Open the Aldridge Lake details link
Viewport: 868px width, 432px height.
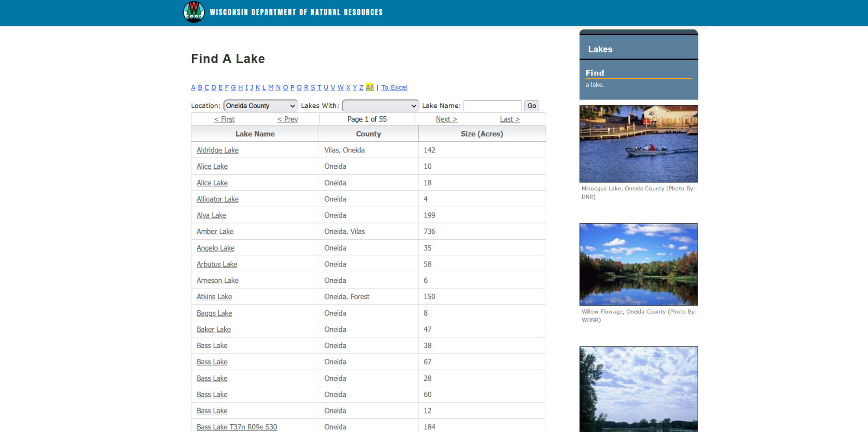[x=217, y=150]
